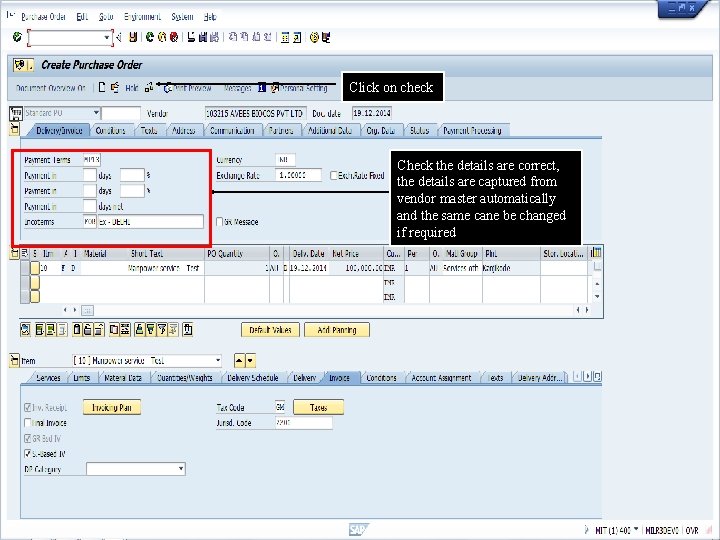720x540 pixels.
Task: Open the Environment menu
Action: pyautogui.click(x=142, y=17)
